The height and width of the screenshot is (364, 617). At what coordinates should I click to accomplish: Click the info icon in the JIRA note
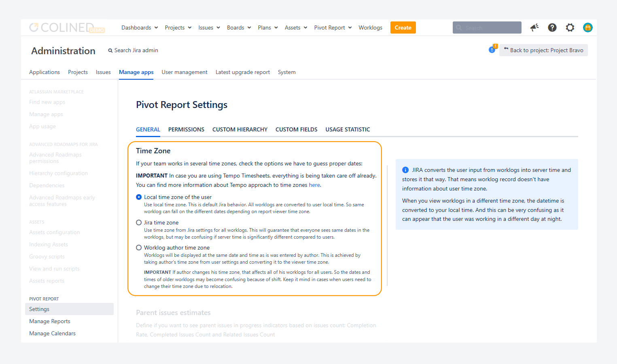405,170
